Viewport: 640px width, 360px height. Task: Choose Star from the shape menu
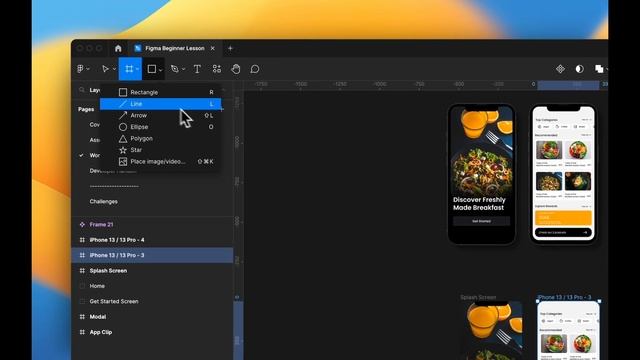[160, 150]
